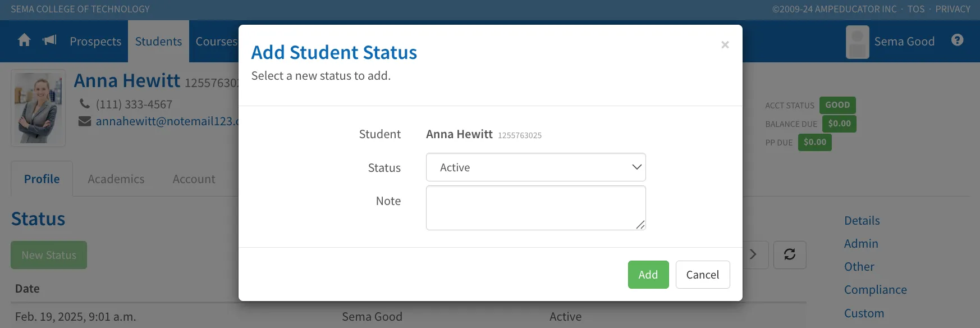980x328 pixels.
Task: Focus the Note text area
Action: (536, 208)
